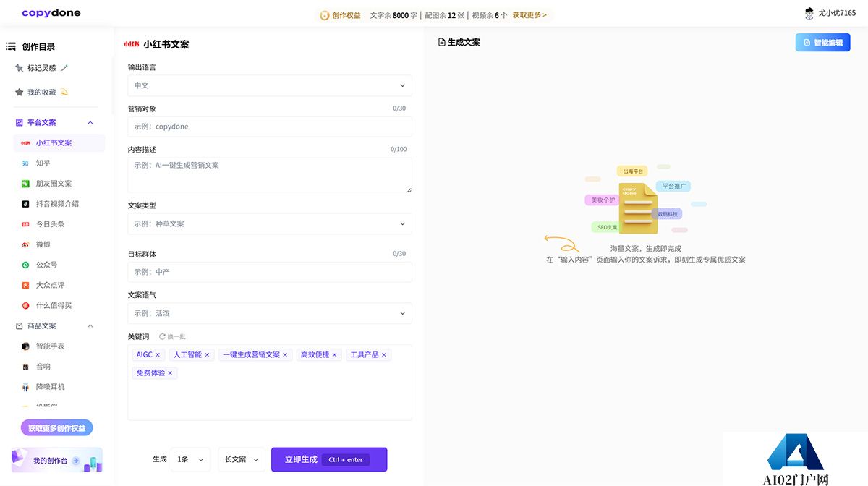Focus the 内容描述 textarea
This screenshot has width=868, height=486.
[270, 175]
